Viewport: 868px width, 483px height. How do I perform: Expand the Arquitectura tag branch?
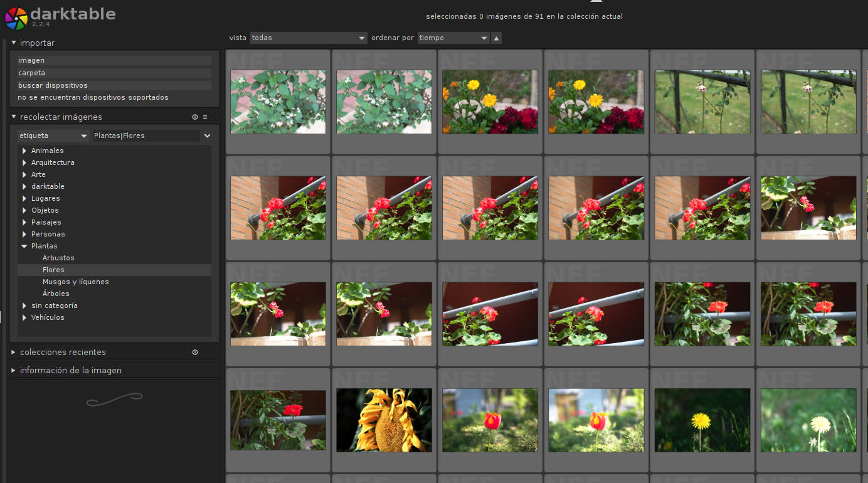pos(24,162)
